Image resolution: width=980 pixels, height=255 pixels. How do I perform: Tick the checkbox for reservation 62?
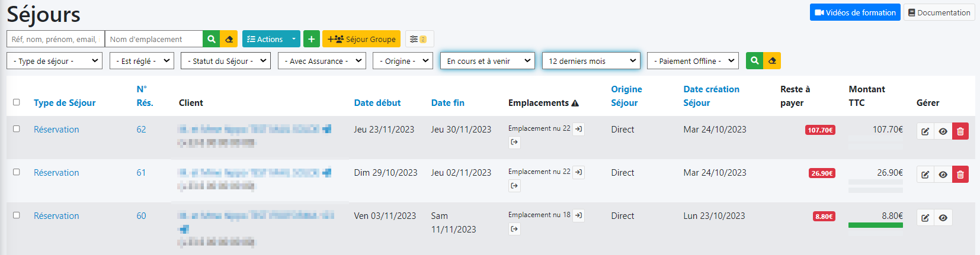click(17, 129)
